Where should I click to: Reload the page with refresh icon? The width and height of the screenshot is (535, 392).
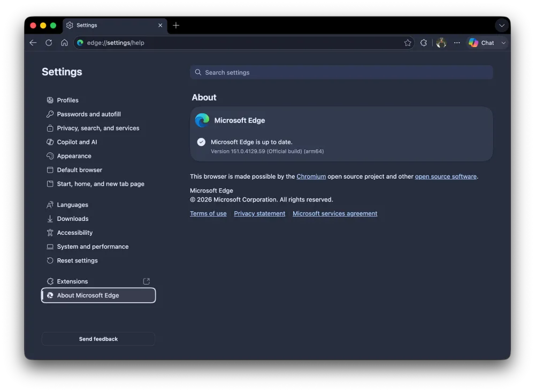(x=49, y=43)
